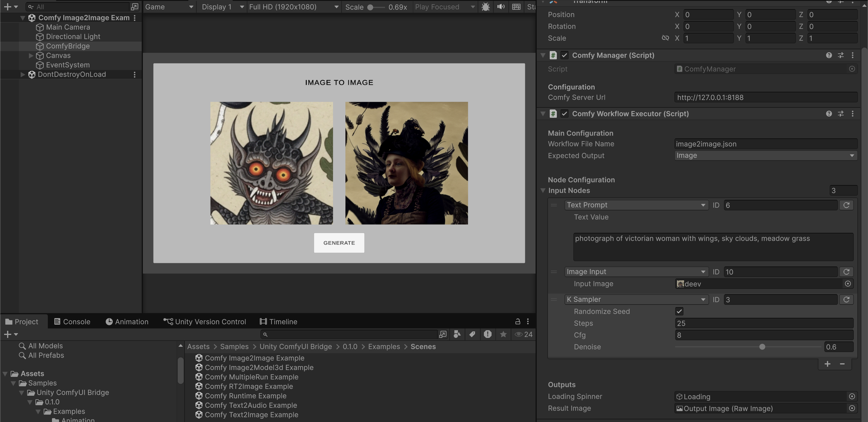Viewport: 868px width, 422px height.
Task: Add a new input node with plus button
Action: click(827, 364)
